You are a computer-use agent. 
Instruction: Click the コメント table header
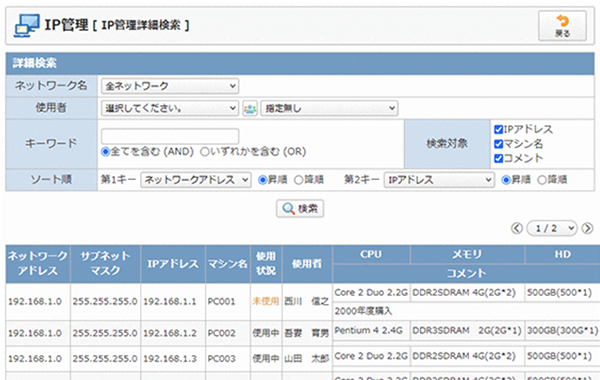click(466, 274)
